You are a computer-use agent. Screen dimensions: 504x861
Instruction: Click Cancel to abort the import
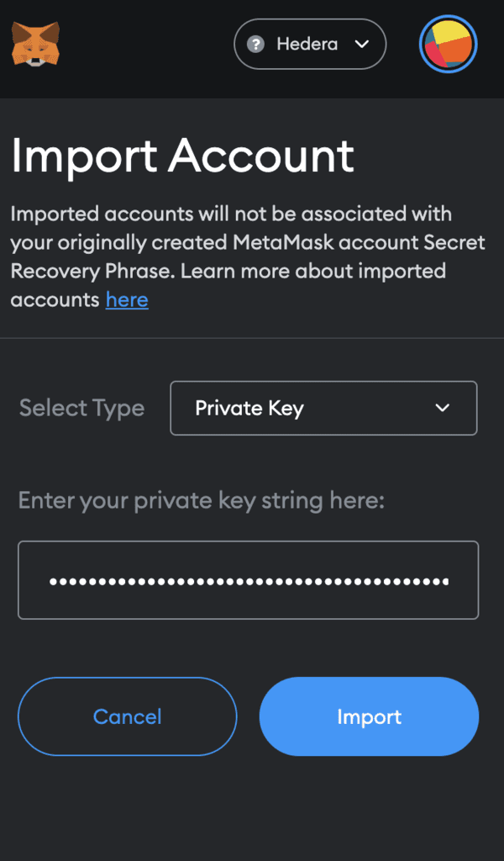127,716
